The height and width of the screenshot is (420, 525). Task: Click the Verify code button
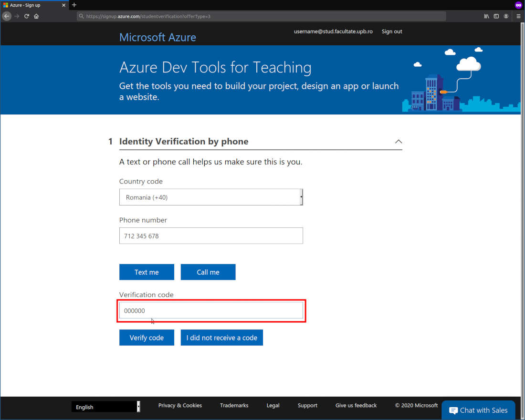(147, 337)
